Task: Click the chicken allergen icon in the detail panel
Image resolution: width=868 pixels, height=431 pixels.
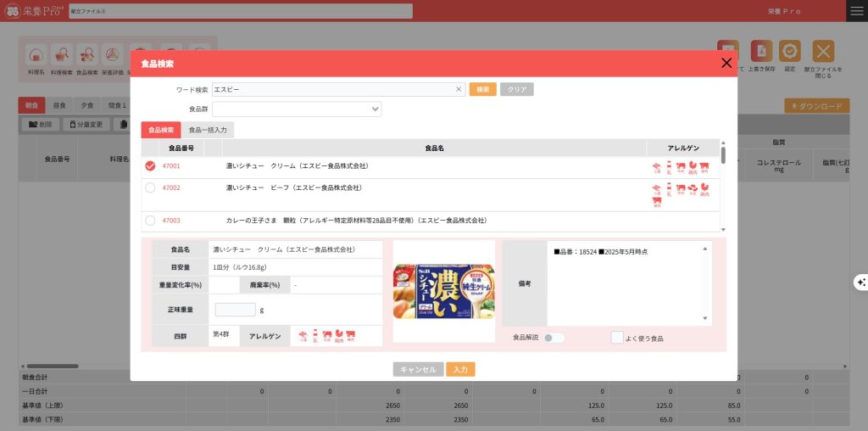Action: (338, 336)
